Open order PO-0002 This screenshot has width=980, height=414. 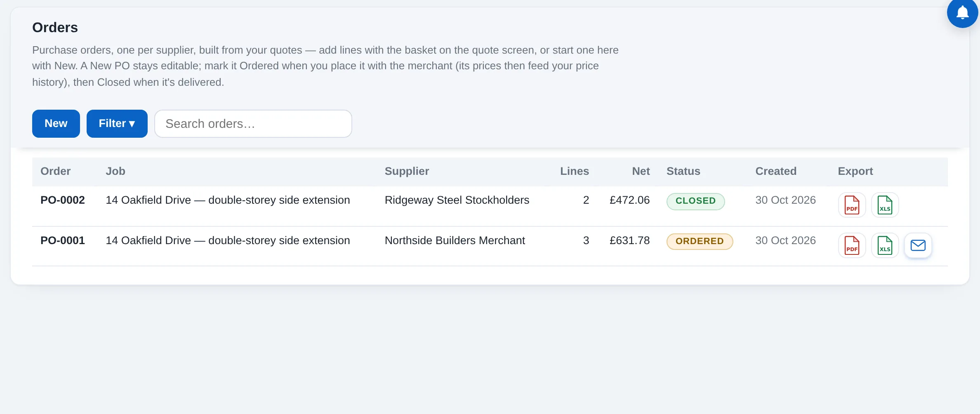[63, 200]
